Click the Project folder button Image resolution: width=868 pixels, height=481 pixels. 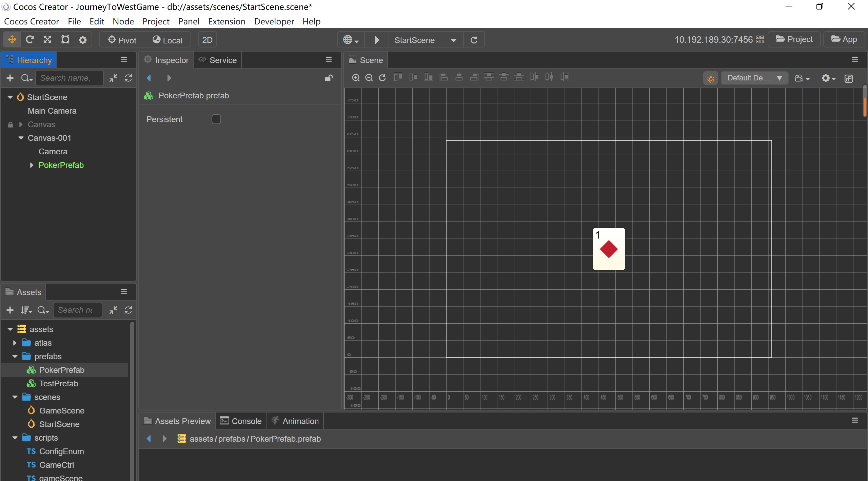(794, 39)
